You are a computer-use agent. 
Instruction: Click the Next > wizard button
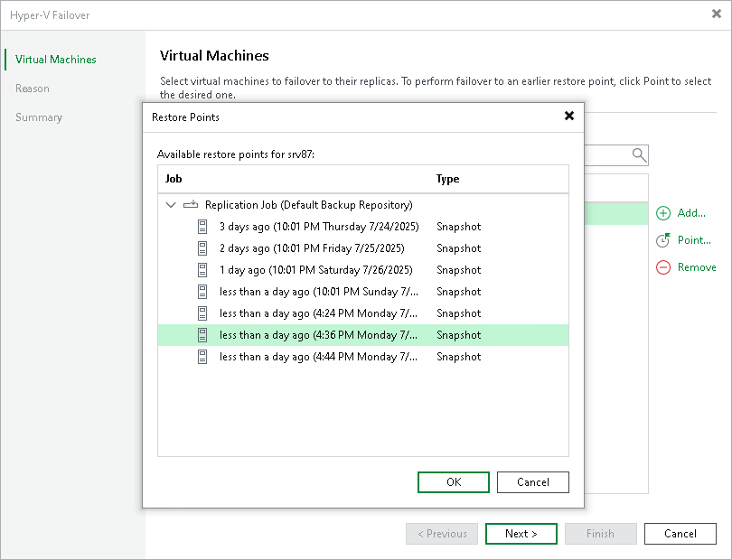tap(521, 534)
